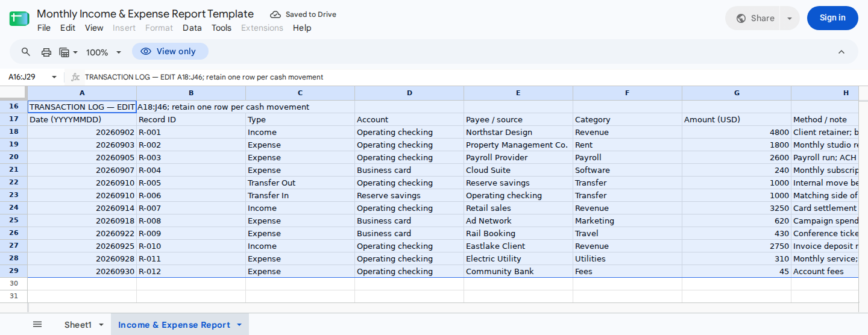Click the Retail sales cell
The height and width of the screenshot is (335, 868).
point(518,208)
